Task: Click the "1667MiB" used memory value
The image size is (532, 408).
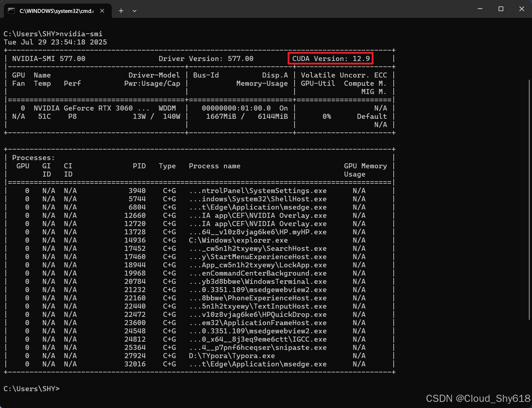Action: click(221, 116)
